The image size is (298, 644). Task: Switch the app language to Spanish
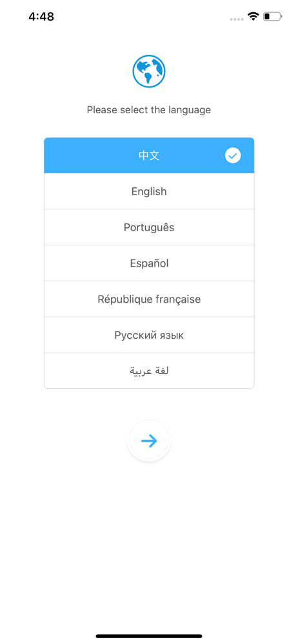point(149,263)
